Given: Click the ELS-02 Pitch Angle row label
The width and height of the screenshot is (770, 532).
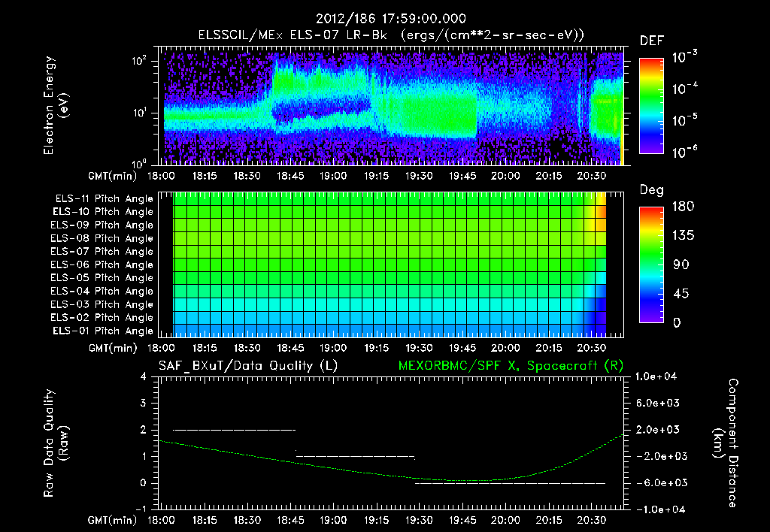Looking at the screenshot, I should tap(102, 318).
